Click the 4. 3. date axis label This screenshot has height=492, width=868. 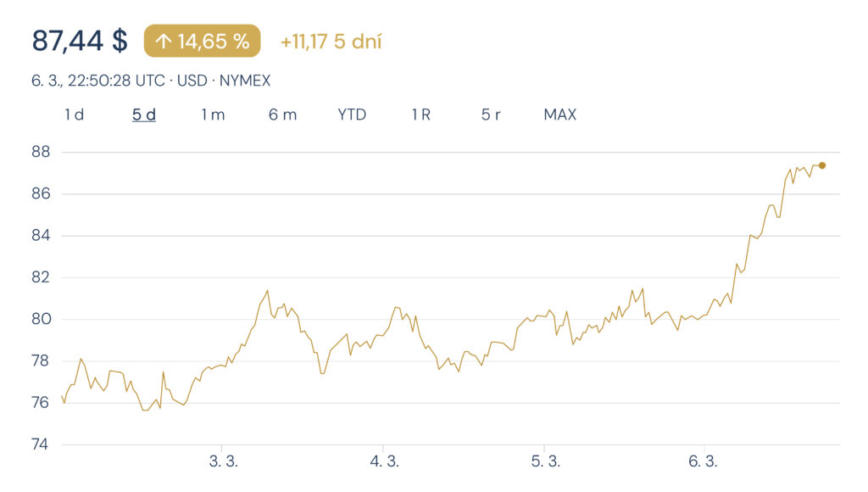pos(384,461)
